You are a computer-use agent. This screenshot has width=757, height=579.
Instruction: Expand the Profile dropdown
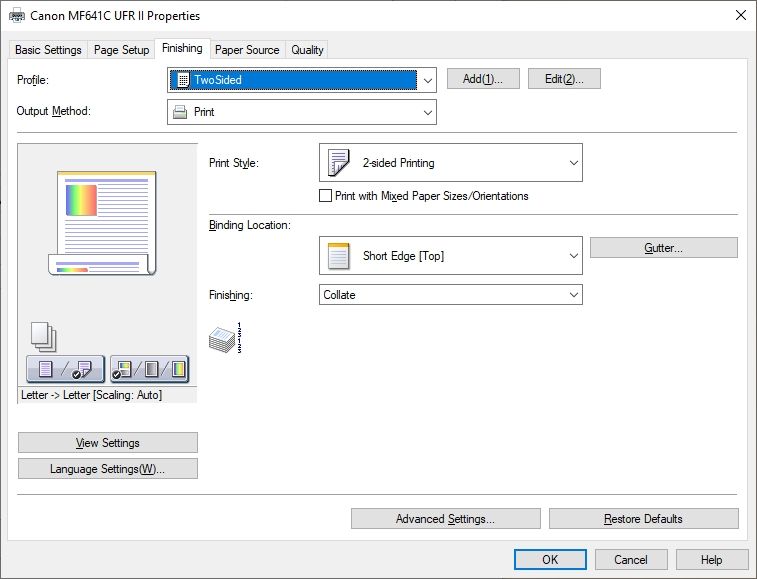427,80
